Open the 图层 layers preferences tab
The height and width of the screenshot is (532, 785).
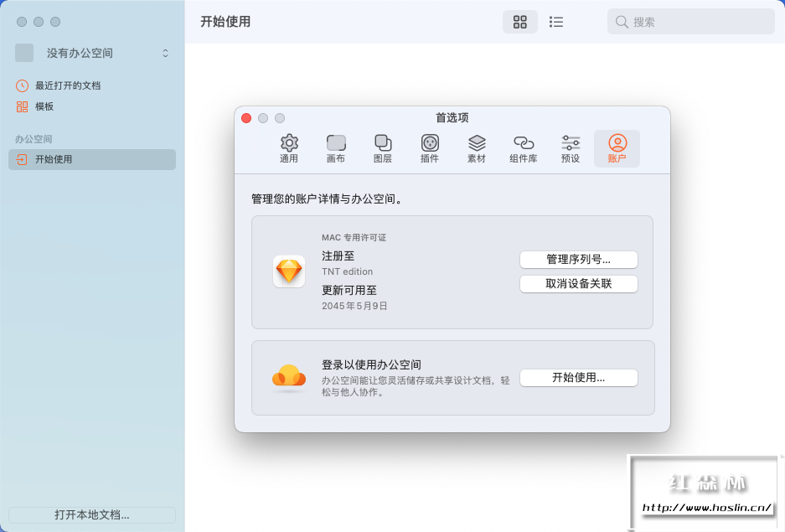tap(383, 148)
